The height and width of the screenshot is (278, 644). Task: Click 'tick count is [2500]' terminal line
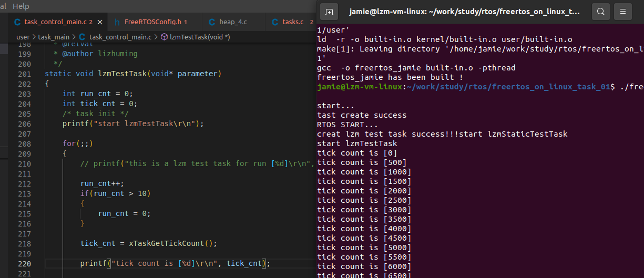(364, 200)
